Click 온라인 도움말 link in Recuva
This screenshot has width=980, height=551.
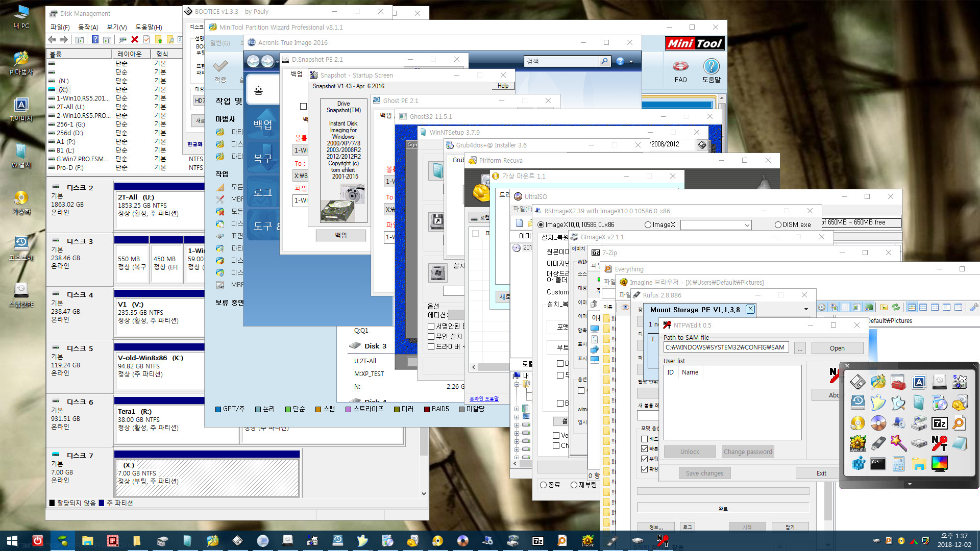click(x=484, y=399)
